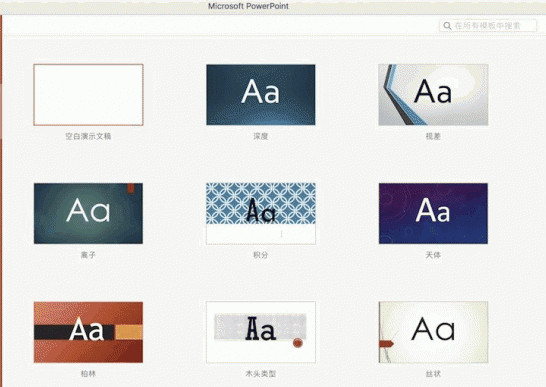The image size is (546, 387).
Task: Click the 丝状 label text
Action: (x=433, y=374)
